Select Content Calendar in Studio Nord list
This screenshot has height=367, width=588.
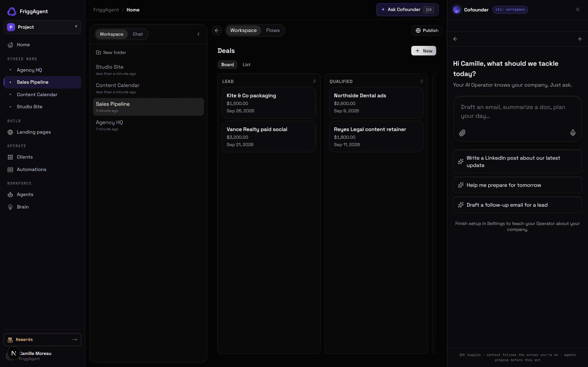coord(42,95)
